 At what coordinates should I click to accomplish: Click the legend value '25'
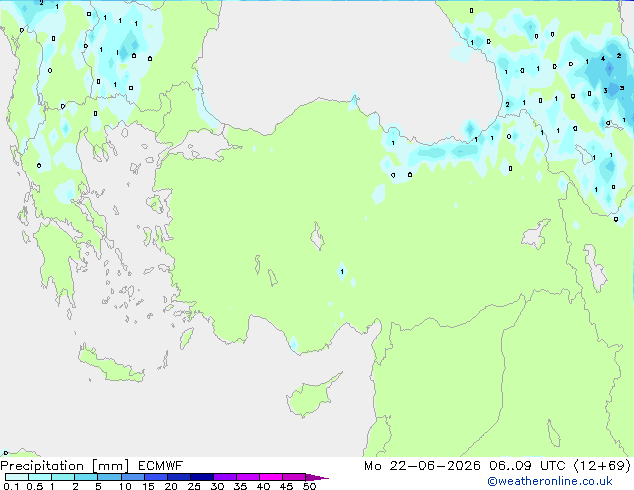(194, 486)
